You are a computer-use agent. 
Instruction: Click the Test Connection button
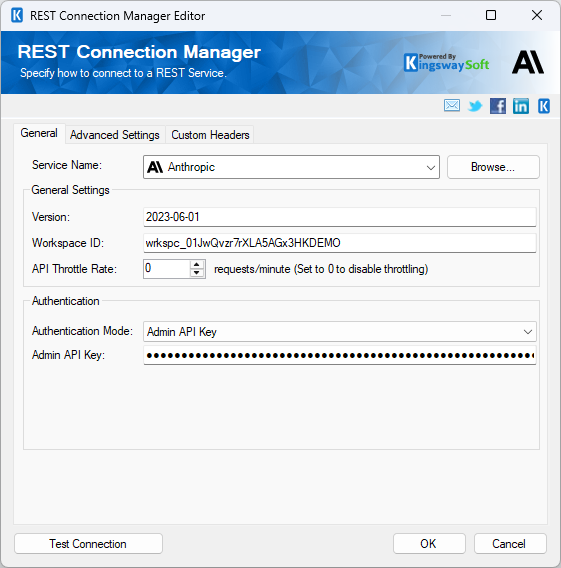(88, 544)
